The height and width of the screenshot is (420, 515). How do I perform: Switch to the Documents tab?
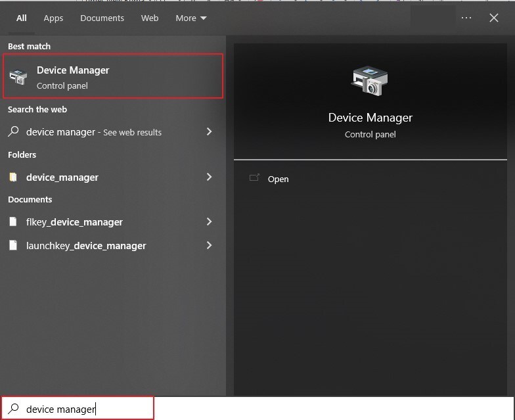[102, 18]
